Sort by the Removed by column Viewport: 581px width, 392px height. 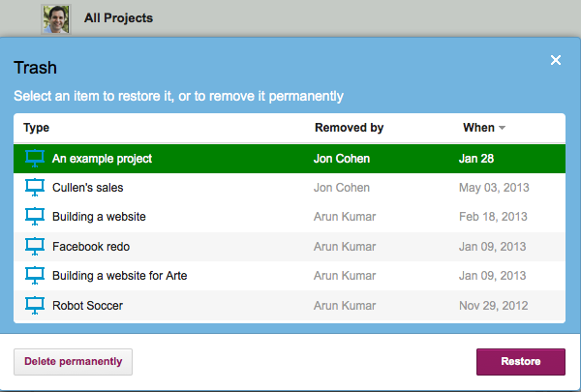pyautogui.click(x=349, y=128)
